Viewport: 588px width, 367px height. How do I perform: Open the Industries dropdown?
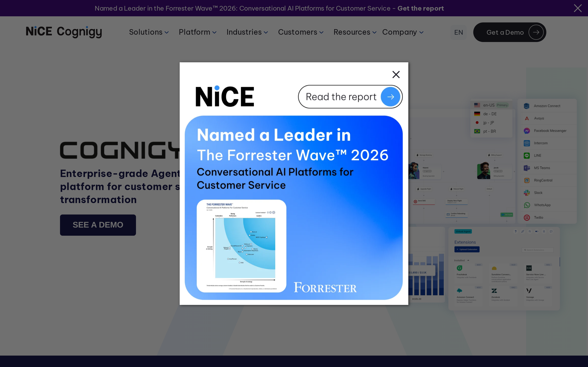247,32
